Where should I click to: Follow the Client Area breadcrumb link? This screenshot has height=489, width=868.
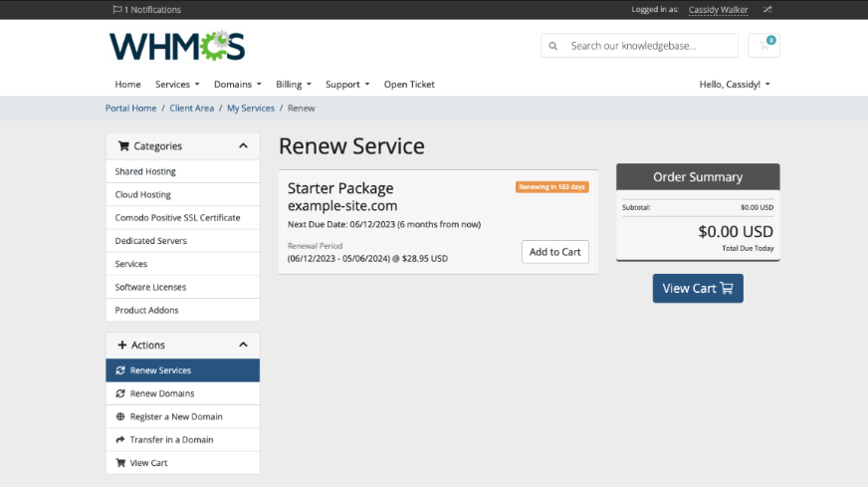tap(191, 109)
